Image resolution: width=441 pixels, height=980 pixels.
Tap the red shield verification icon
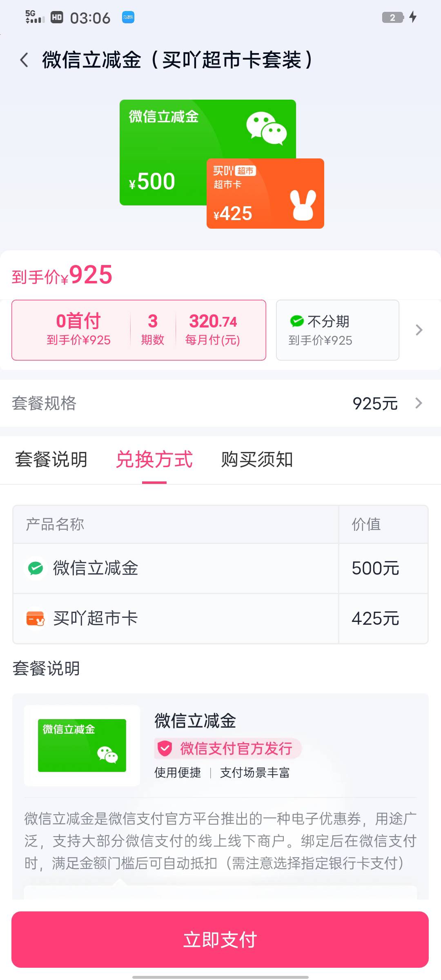point(165,748)
